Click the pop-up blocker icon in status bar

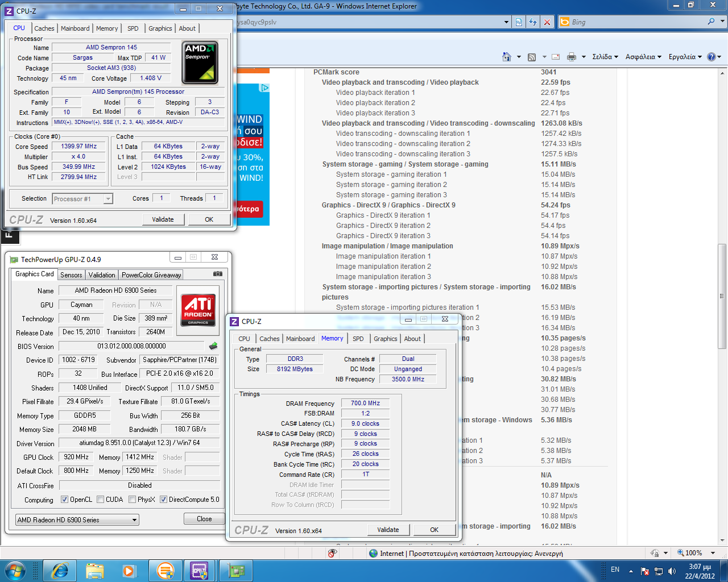coord(333,553)
